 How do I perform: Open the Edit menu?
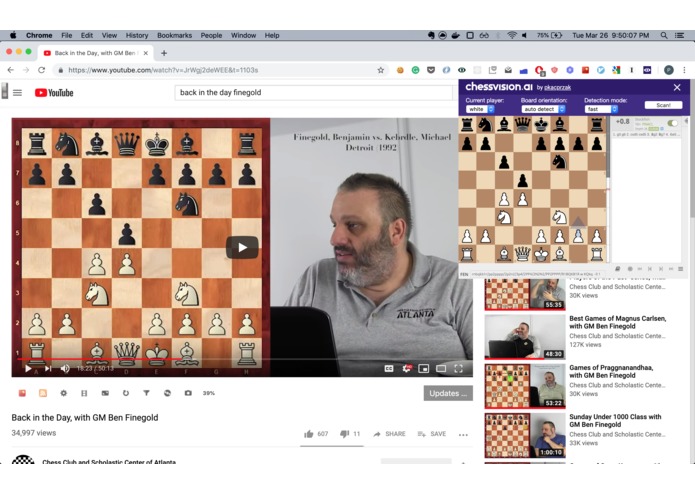(x=86, y=35)
